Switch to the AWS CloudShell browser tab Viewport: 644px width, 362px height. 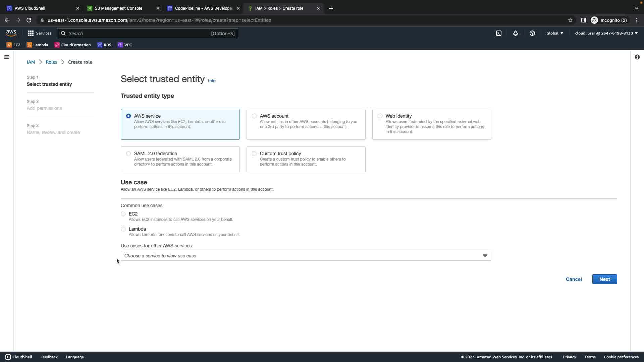pos(30,8)
